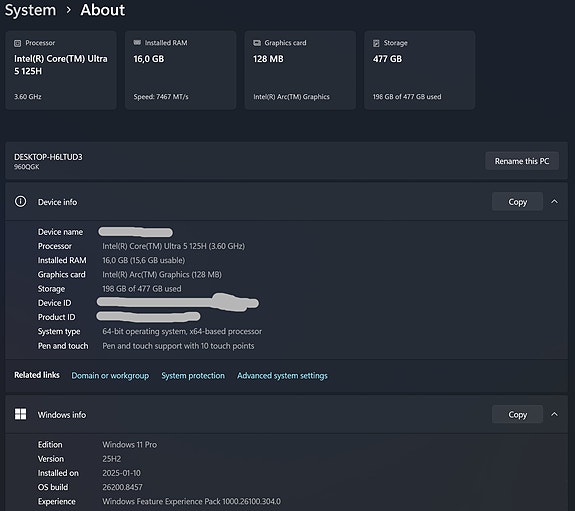Click the Device name label

[61, 232]
